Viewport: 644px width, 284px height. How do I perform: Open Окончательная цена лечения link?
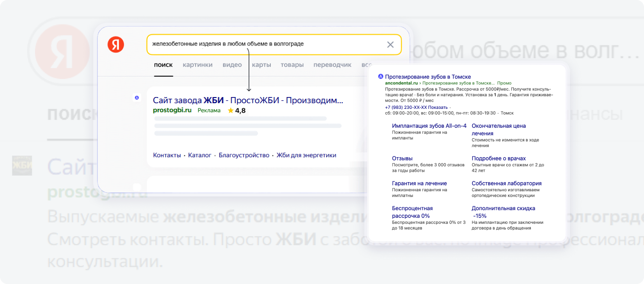(x=499, y=130)
